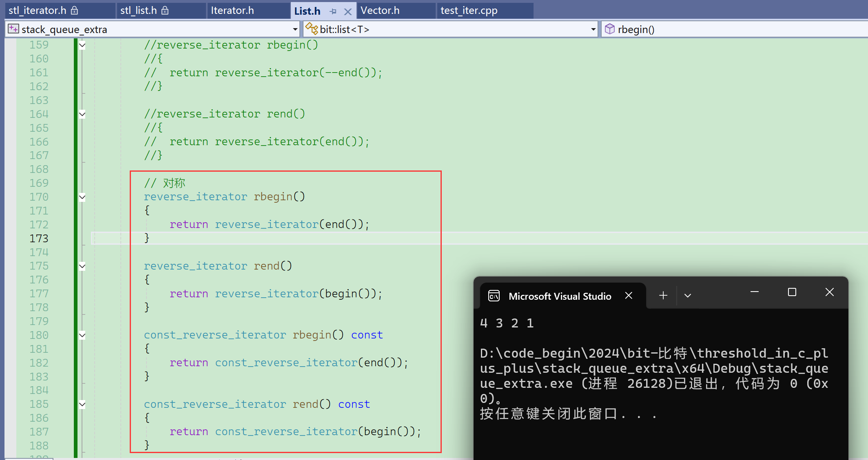Open the Iterator.h tab
The height and width of the screenshot is (460, 868).
(x=232, y=11)
